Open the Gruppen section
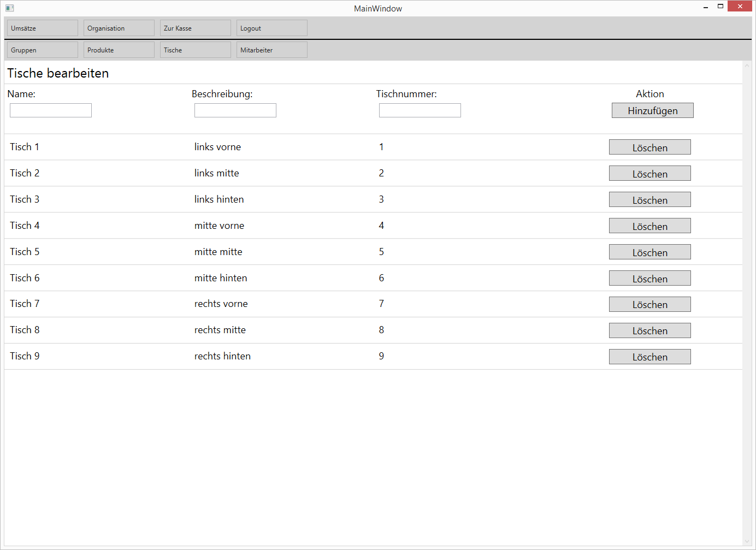Screen dimensions: 756x550 42,50
